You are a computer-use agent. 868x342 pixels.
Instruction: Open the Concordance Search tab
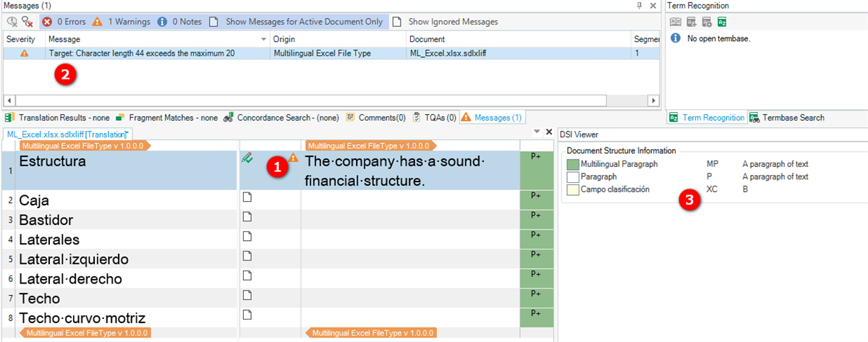click(281, 117)
